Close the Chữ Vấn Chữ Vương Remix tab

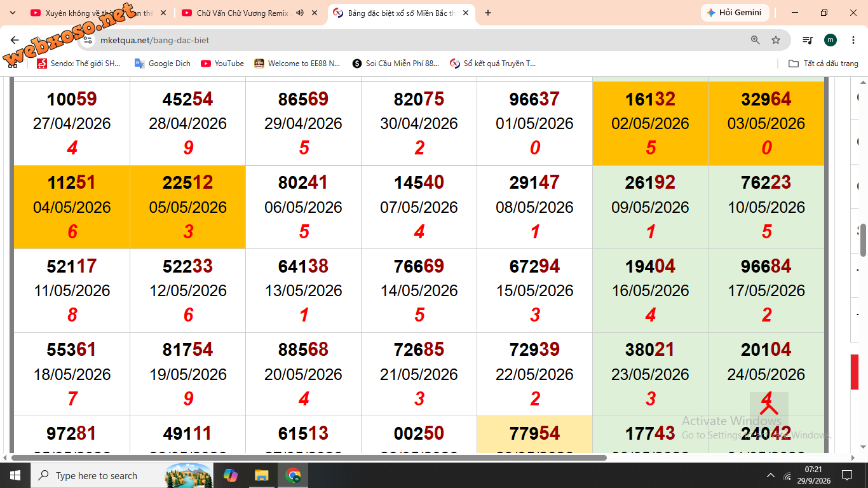[x=315, y=13]
